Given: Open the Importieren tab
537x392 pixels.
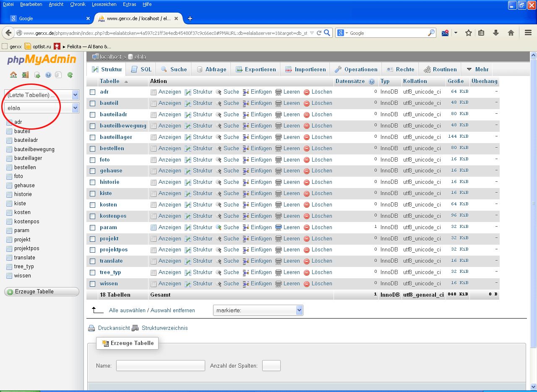Looking at the screenshot, I should tap(305, 69).
